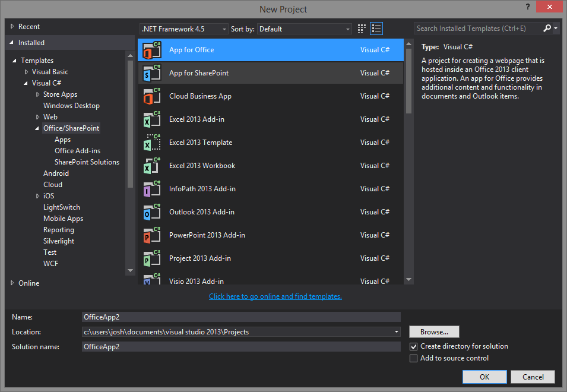Click the search magnifier icon
This screenshot has height=392, width=567.
tap(547, 28)
